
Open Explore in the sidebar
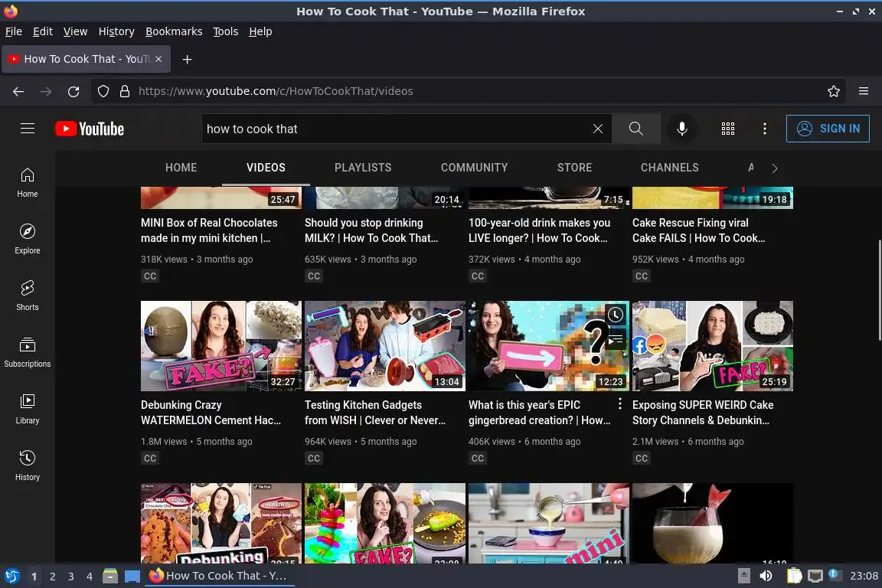[27, 239]
